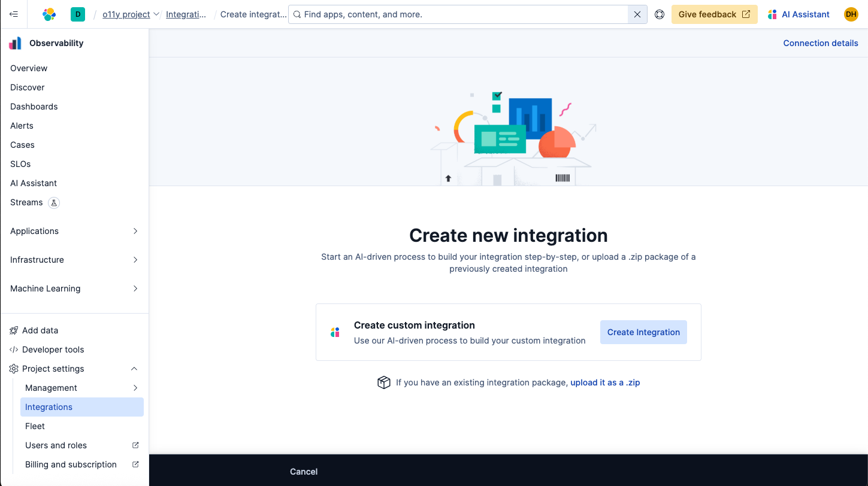The width and height of the screenshot is (868, 486).
Task: Go to Dashboards in sidebar
Action: (34, 107)
